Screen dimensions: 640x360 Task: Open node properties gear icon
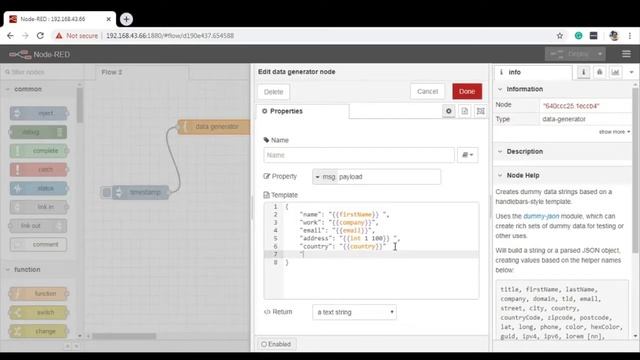pyautogui.click(x=449, y=111)
